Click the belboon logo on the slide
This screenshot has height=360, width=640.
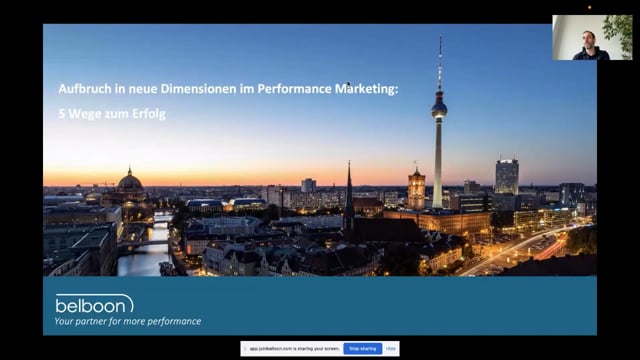95,304
